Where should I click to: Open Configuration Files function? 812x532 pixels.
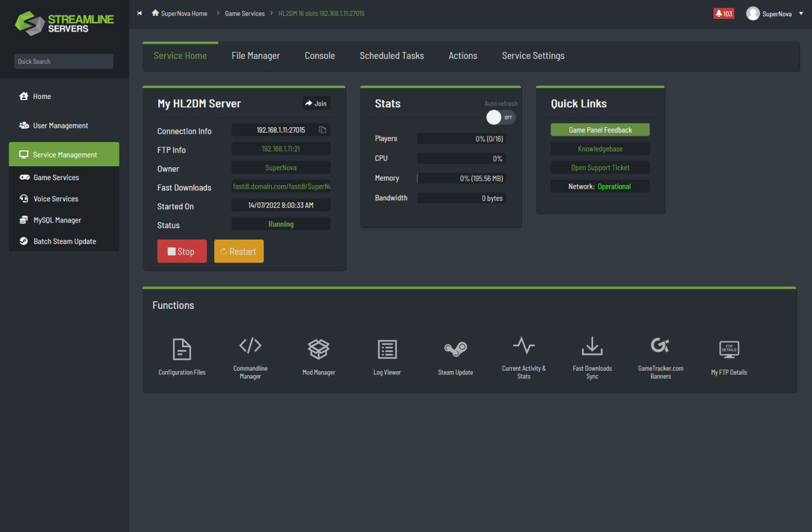coord(182,356)
